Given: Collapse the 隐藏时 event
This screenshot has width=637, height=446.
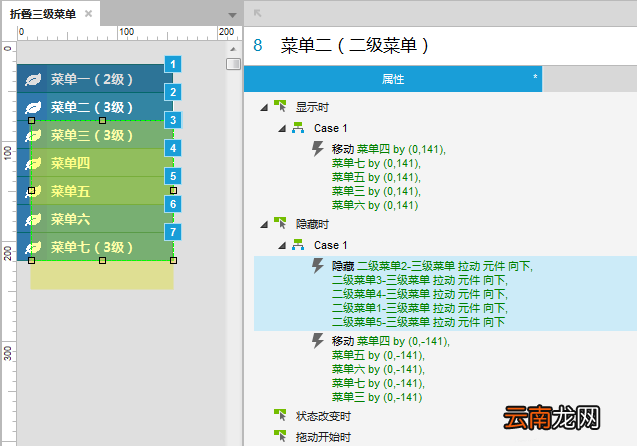Looking at the screenshot, I should pyautogui.click(x=264, y=224).
